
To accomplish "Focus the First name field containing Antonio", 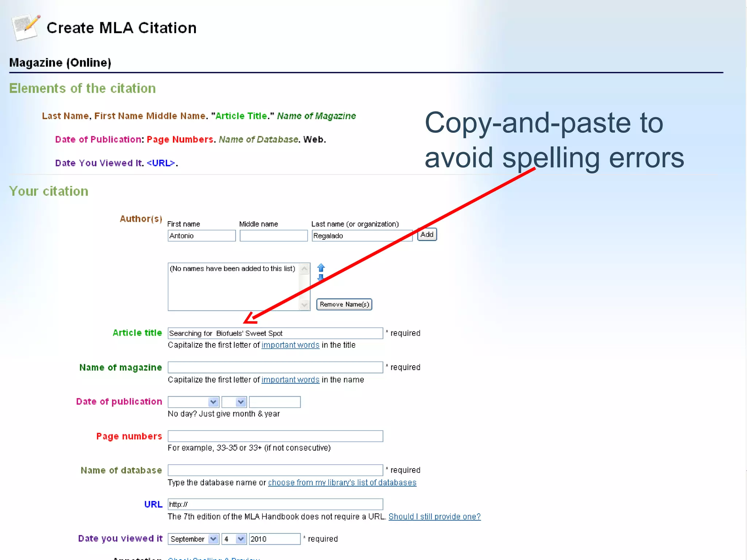I will [202, 236].
